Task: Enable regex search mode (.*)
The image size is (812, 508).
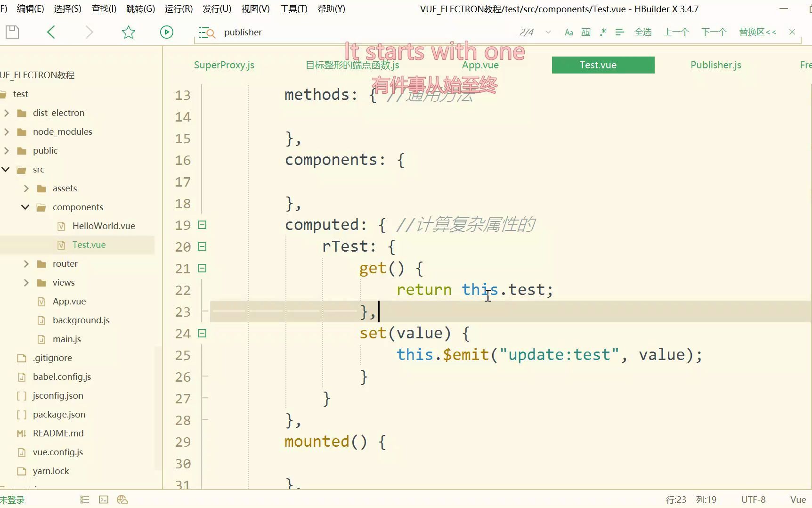Action: coord(603,32)
